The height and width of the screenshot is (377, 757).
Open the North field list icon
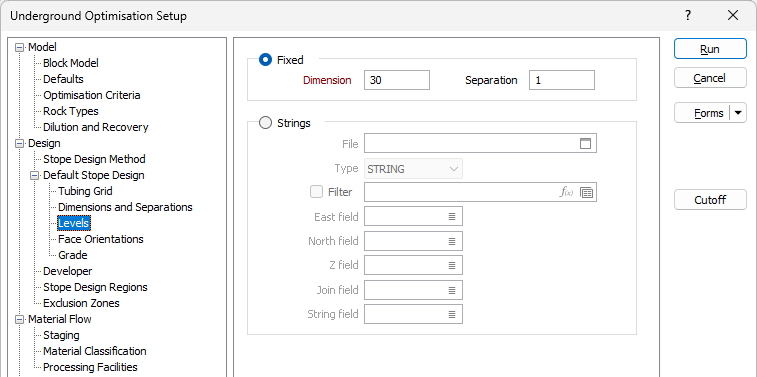pos(452,241)
